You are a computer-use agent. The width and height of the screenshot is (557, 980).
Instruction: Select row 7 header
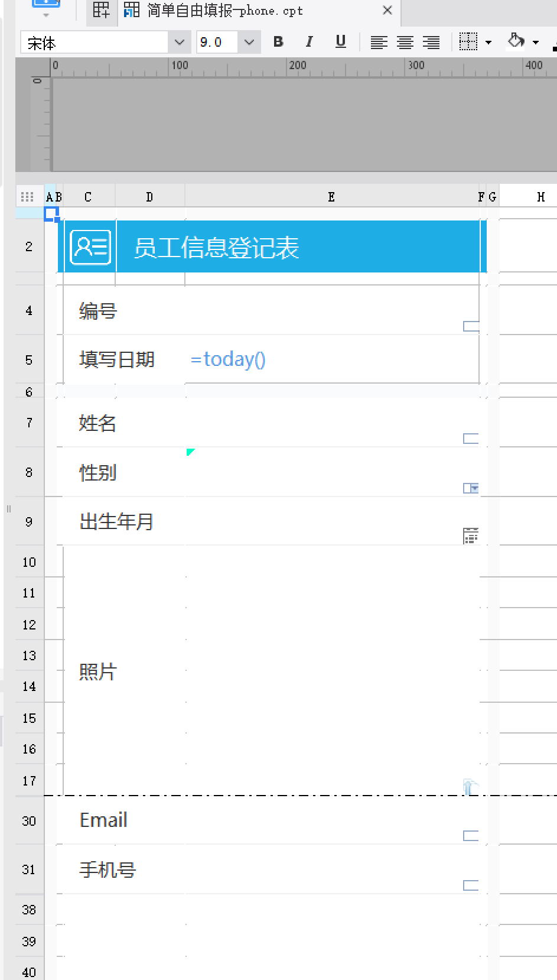(x=29, y=423)
